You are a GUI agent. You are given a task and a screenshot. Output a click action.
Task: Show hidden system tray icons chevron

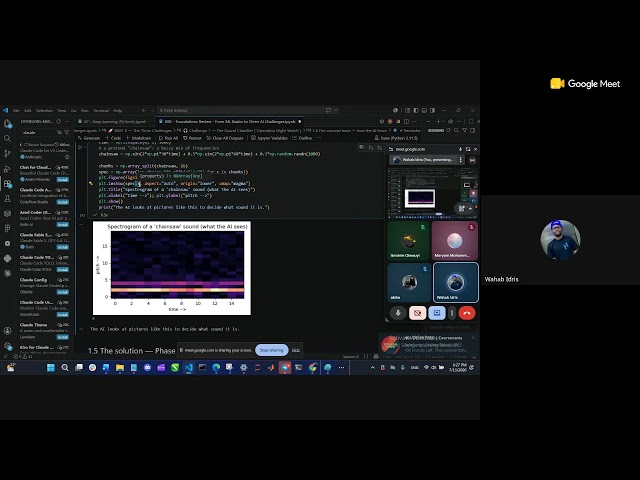coord(372,368)
